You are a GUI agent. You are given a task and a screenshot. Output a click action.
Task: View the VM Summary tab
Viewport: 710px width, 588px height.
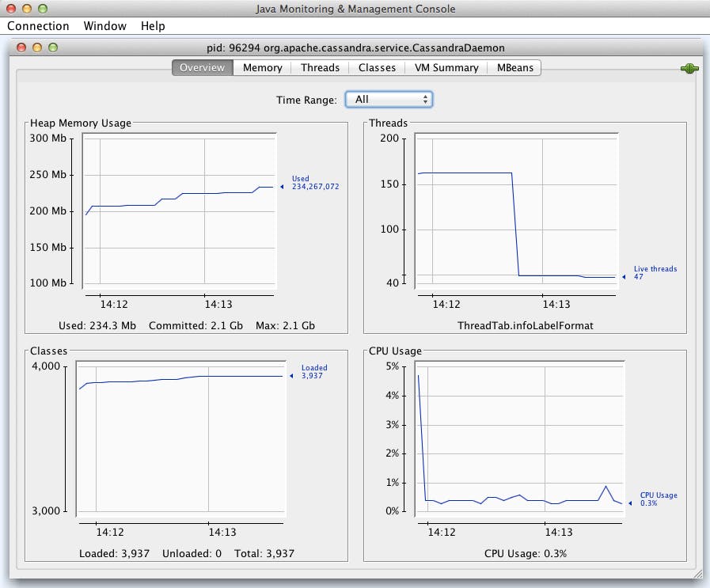[x=446, y=68]
